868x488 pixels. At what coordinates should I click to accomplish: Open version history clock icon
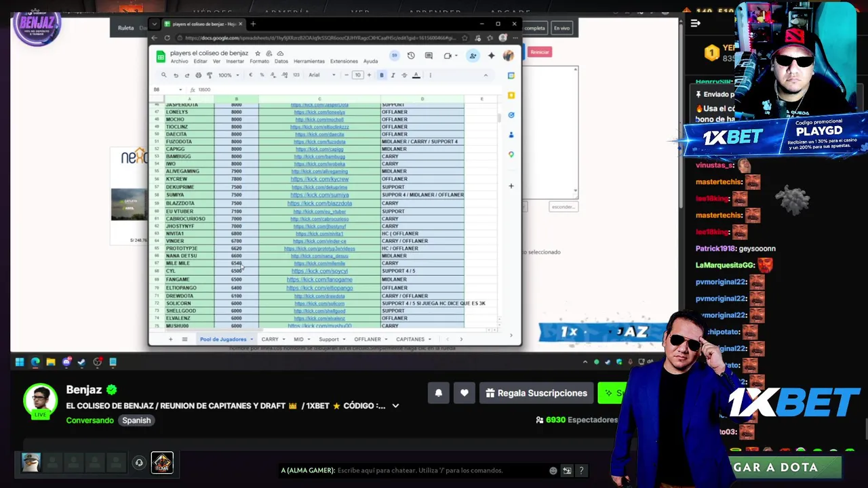pos(411,56)
